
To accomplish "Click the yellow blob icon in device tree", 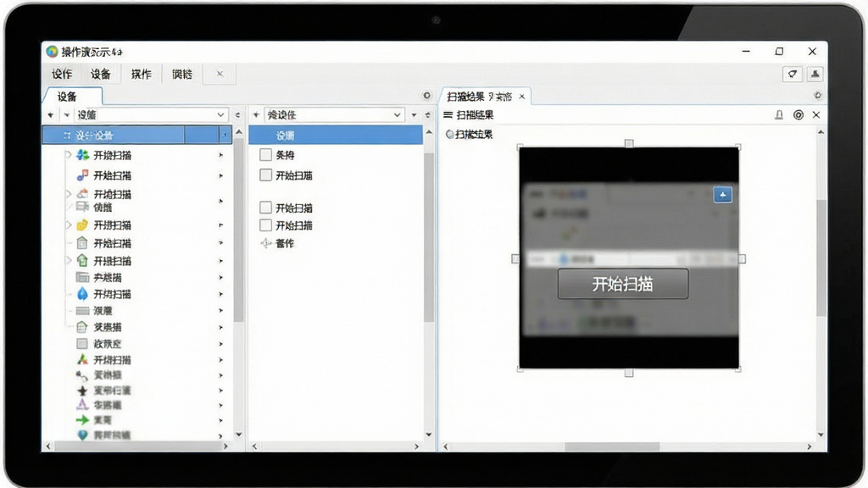I will coord(82,225).
